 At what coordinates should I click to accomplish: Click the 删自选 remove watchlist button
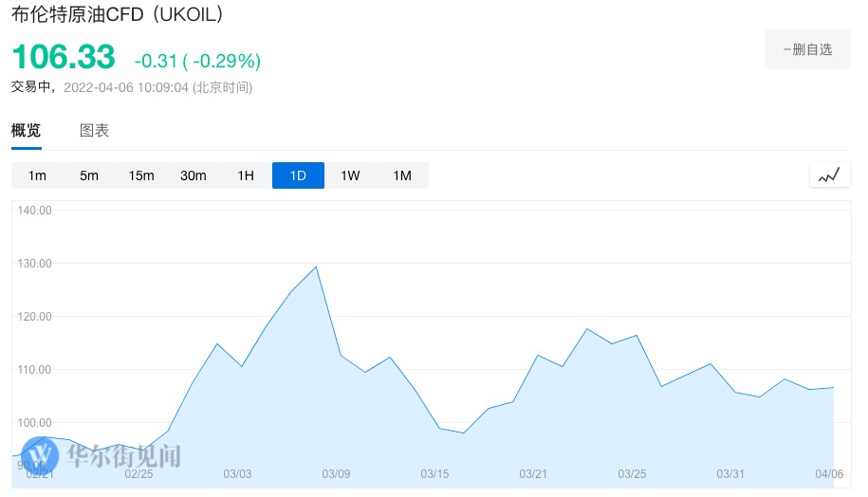click(807, 49)
